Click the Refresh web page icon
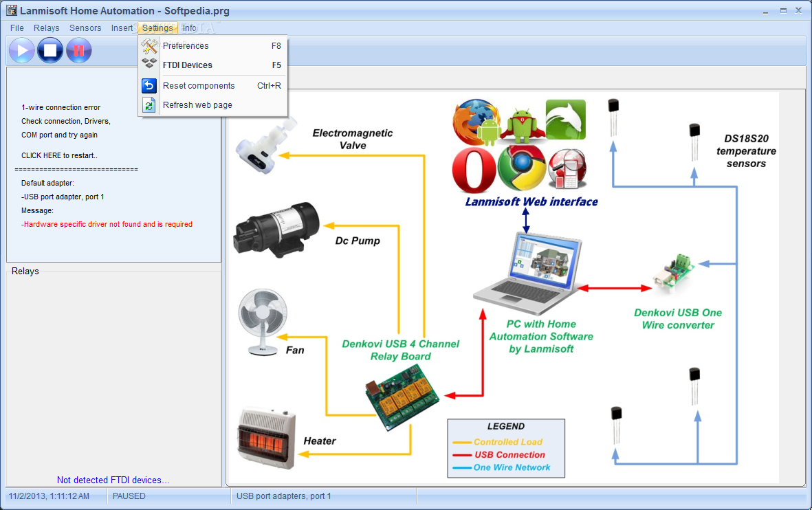The image size is (812, 510). [x=149, y=105]
